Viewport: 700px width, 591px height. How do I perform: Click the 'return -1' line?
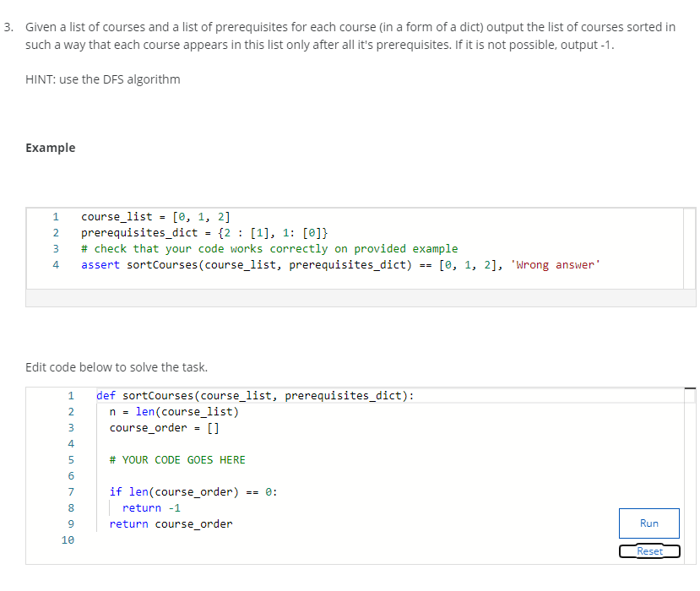(151, 508)
